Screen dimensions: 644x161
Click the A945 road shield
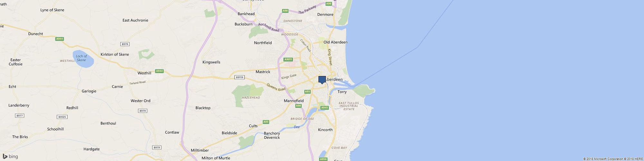point(324,108)
